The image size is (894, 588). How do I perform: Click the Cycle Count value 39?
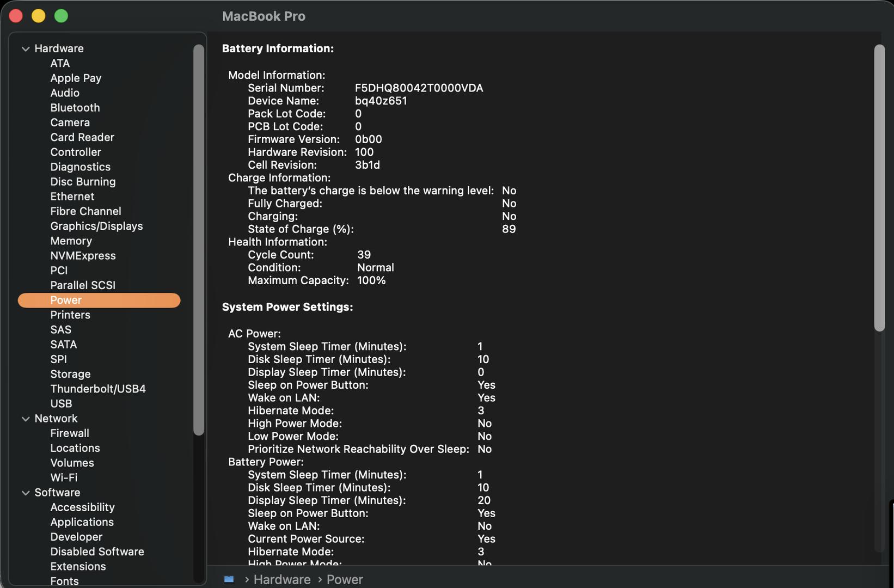coord(364,254)
